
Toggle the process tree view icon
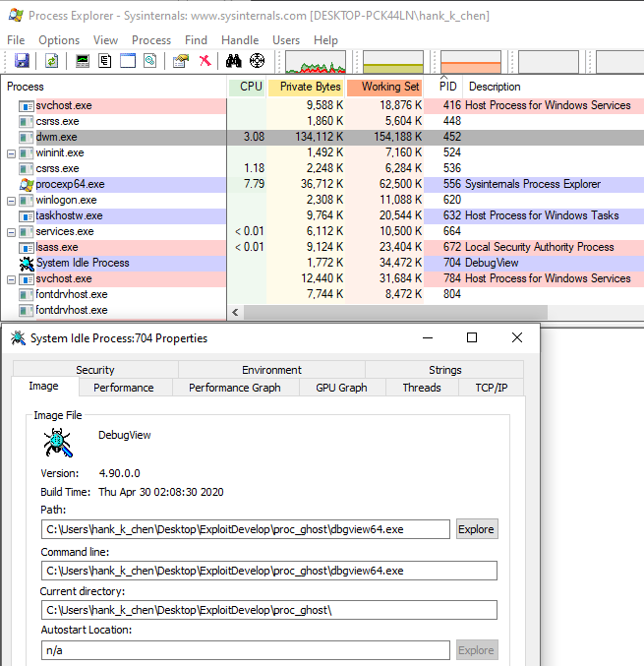point(105,61)
